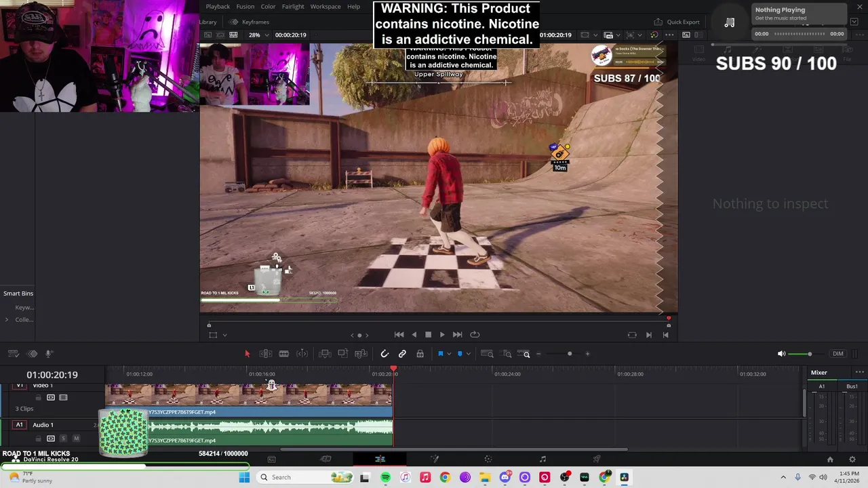Open the Project Manager home icon
The image size is (868, 488).
point(830,460)
